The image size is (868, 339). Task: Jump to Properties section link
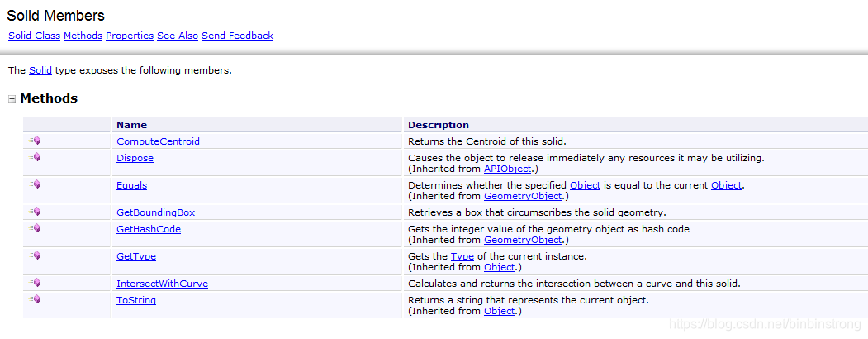[130, 36]
